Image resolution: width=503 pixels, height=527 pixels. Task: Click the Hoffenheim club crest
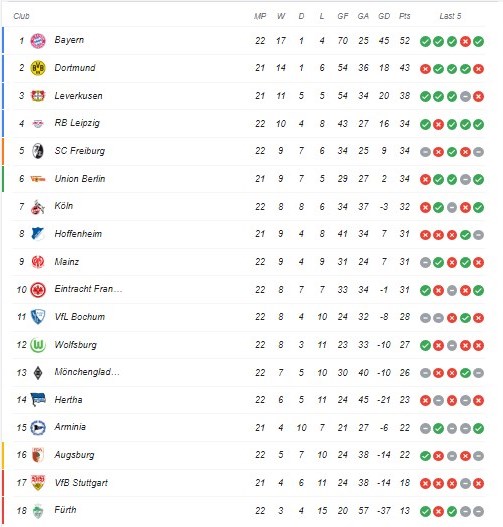click(x=38, y=234)
